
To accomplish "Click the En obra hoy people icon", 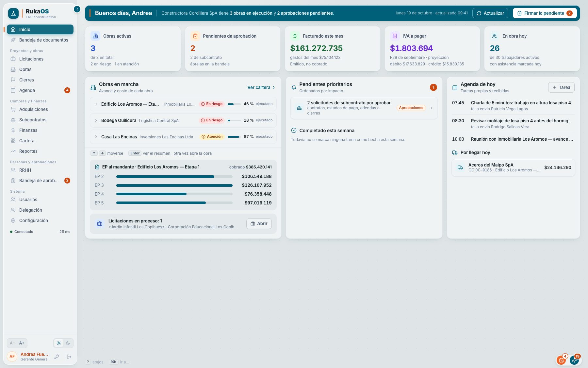I will pyautogui.click(x=495, y=36).
